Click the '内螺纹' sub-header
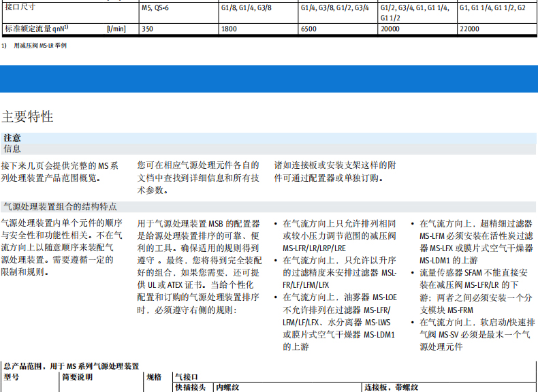The height and width of the screenshot is (392, 538). 227,387
